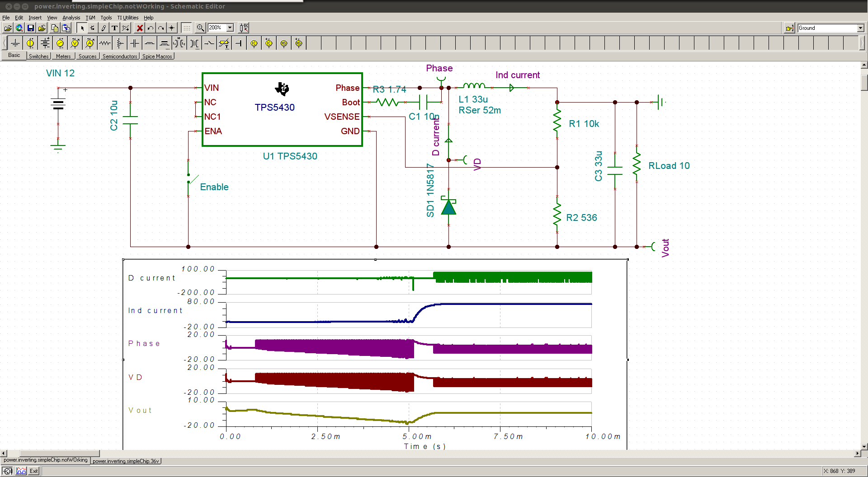Viewport: 868px width, 477px height.
Task: Insert a Switch component
Action: tap(209, 43)
